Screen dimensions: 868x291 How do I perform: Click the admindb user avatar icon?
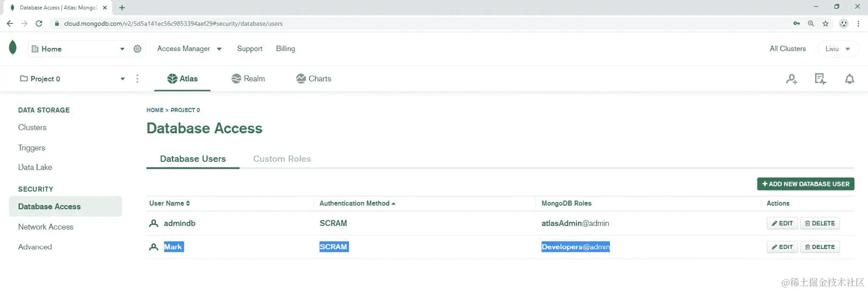(x=154, y=223)
